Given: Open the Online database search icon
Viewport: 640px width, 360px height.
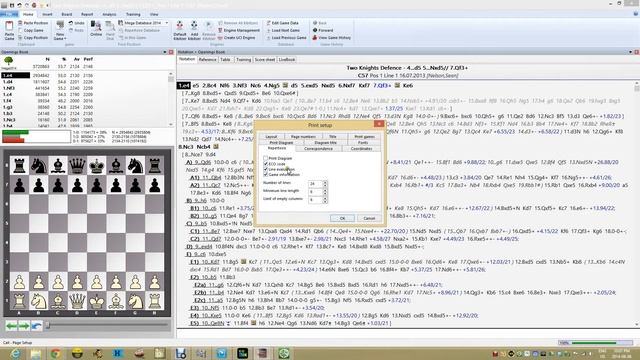Looking at the screenshot, I should tap(96, 29).
